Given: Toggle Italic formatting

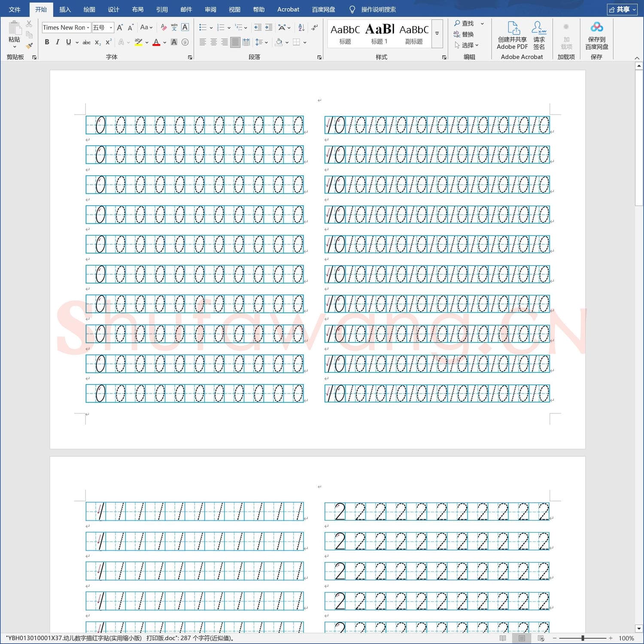Looking at the screenshot, I should (x=58, y=42).
